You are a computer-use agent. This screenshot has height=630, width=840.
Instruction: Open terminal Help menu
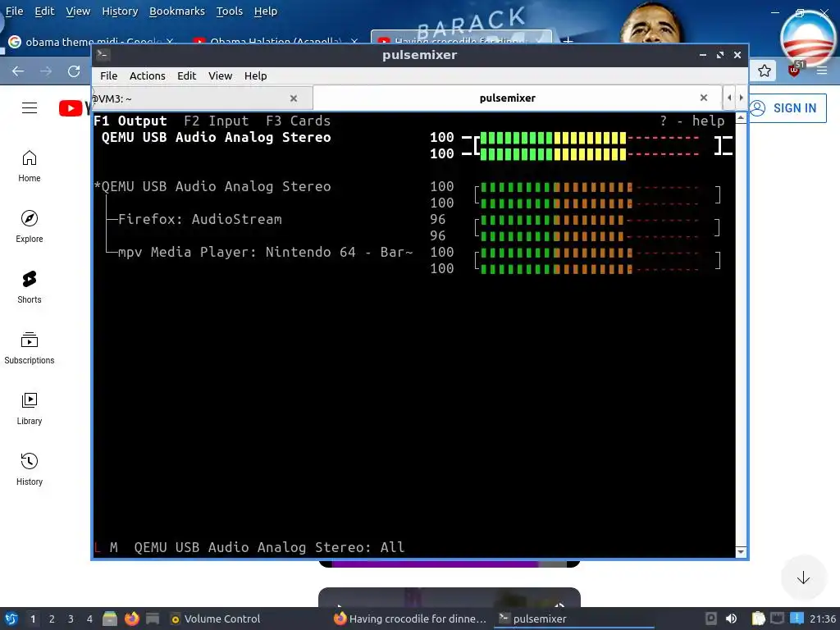tap(256, 76)
